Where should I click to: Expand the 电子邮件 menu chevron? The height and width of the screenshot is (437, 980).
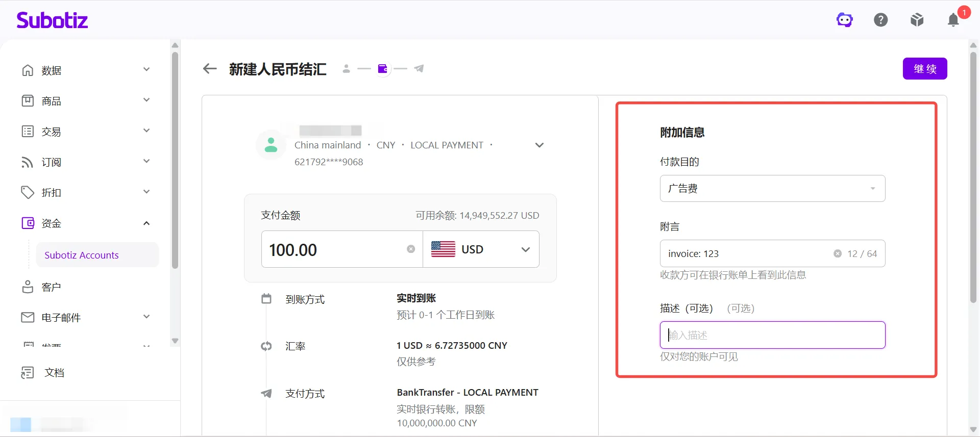click(146, 317)
